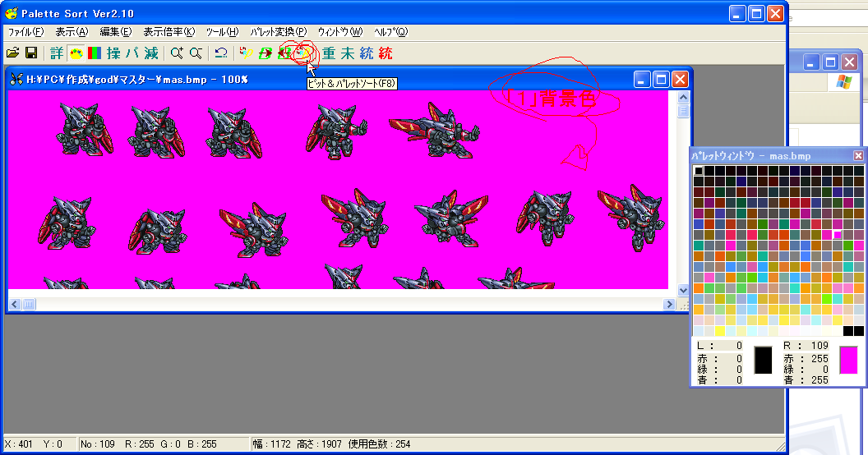Toggle the palette window icon in toolbar
The image size is (868, 455).
(76, 53)
